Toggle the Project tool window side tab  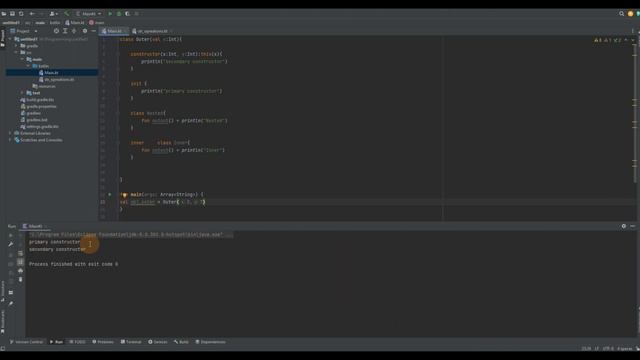(x=2, y=38)
